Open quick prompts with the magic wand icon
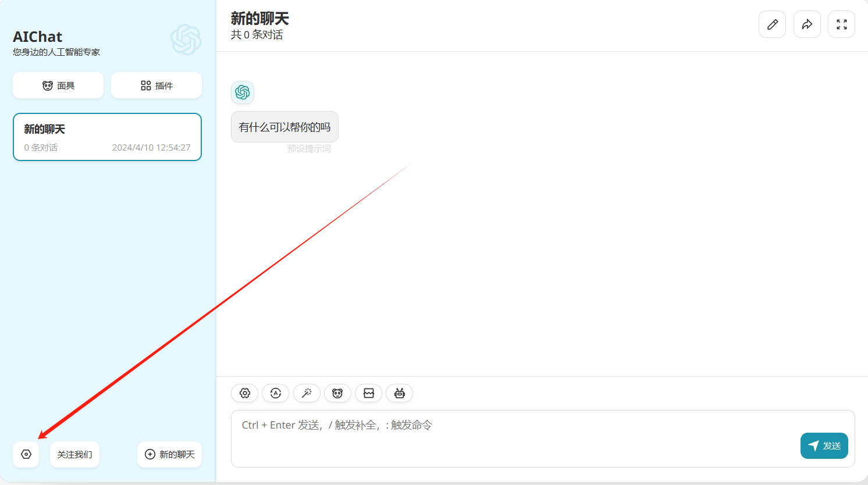The height and width of the screenshot is (485, 868). pos(307,393)
